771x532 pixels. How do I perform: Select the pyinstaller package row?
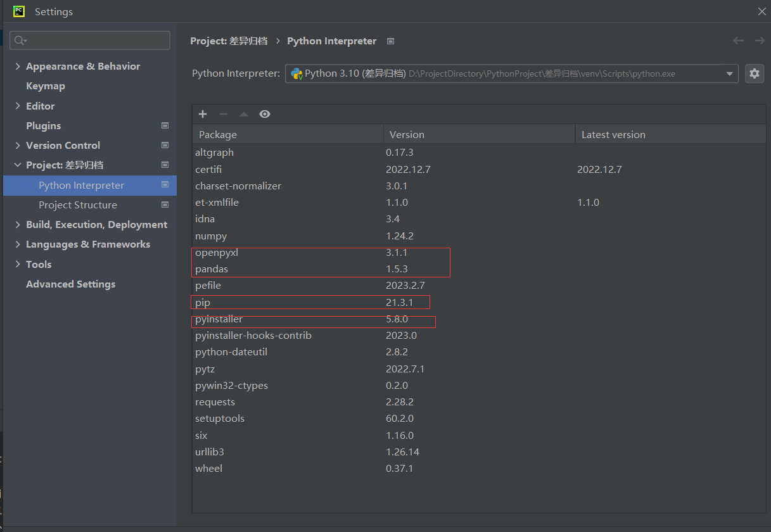pos(479,319)
